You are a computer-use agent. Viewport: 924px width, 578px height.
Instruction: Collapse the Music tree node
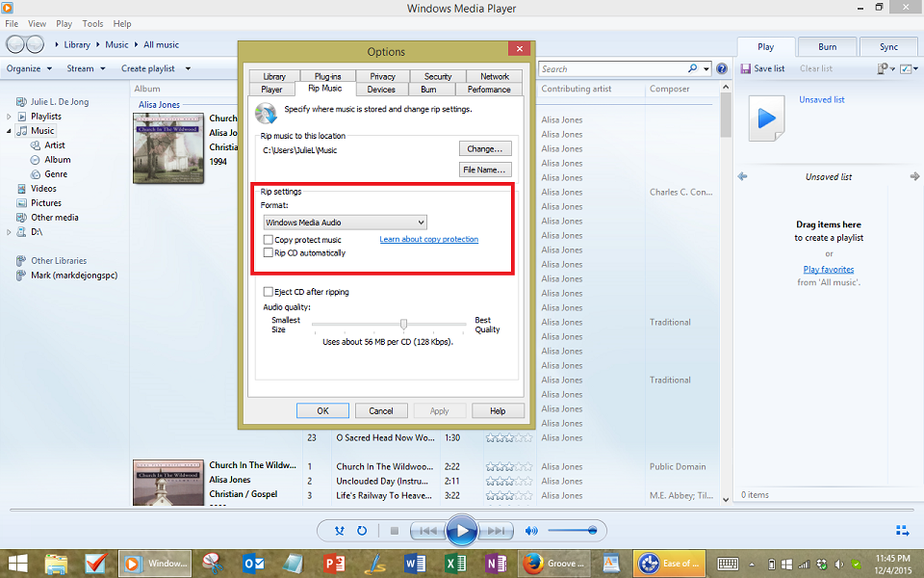tap(9, 131)
